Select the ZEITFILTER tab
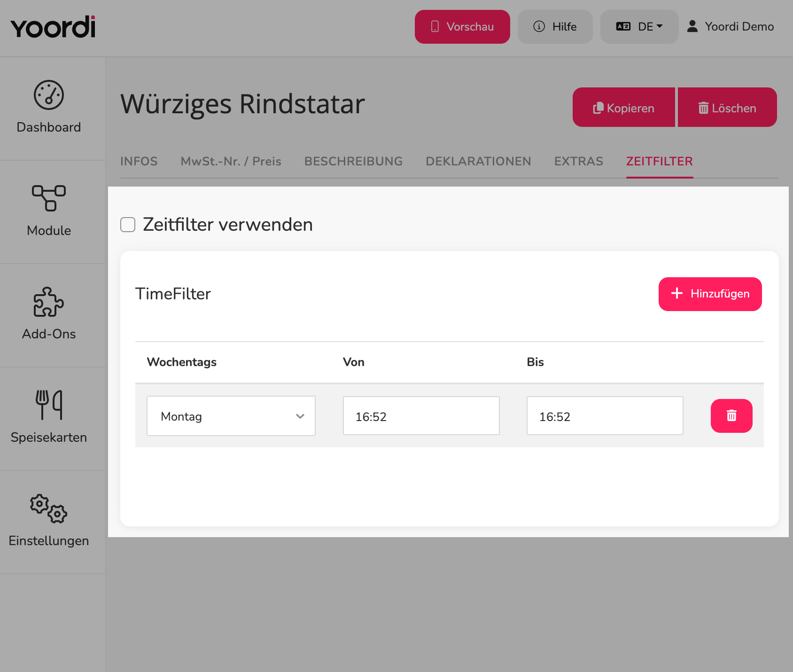793x672 pixels. pos(660,161)
